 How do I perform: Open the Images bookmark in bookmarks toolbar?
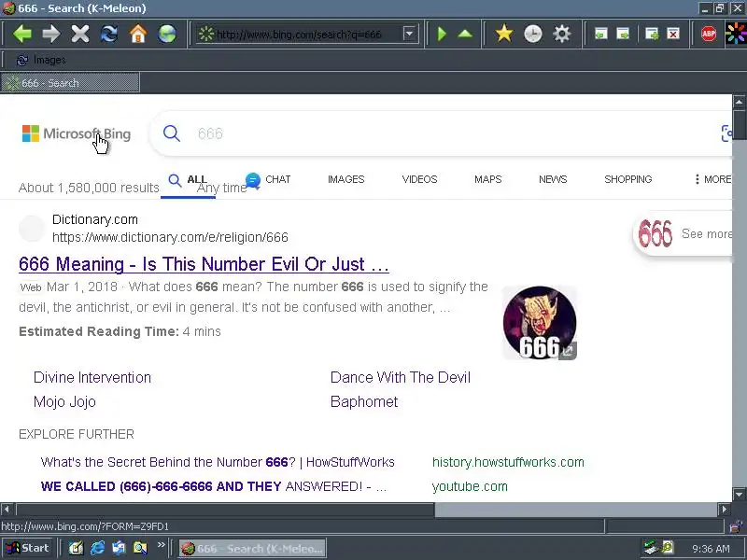click(41, 60)
